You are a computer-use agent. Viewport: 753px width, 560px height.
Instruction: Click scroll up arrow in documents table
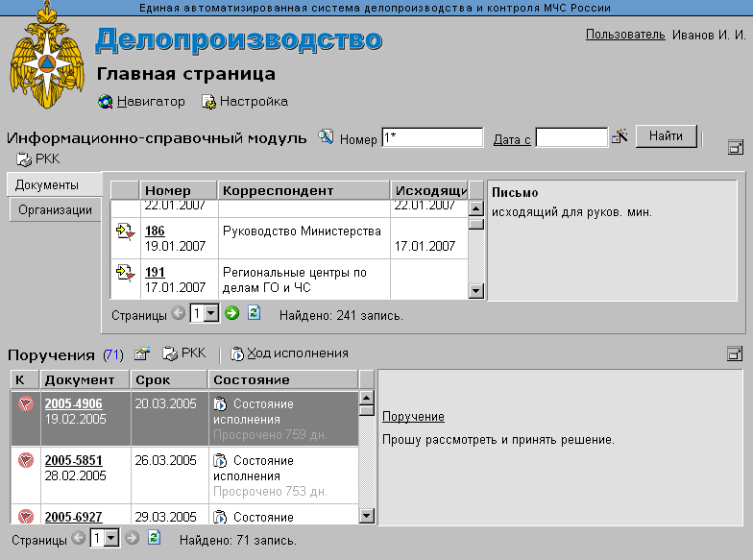coord(475,209)
